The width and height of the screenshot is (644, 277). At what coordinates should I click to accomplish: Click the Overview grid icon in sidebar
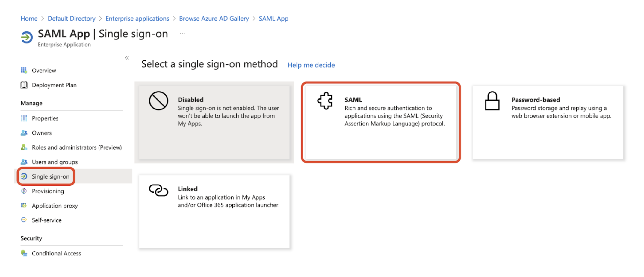coord(24,70)
